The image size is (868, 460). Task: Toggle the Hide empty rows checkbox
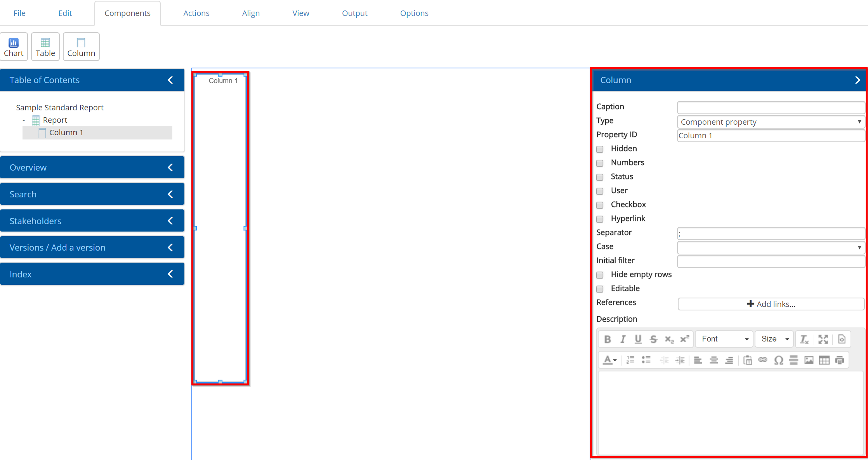coord(600,275)
